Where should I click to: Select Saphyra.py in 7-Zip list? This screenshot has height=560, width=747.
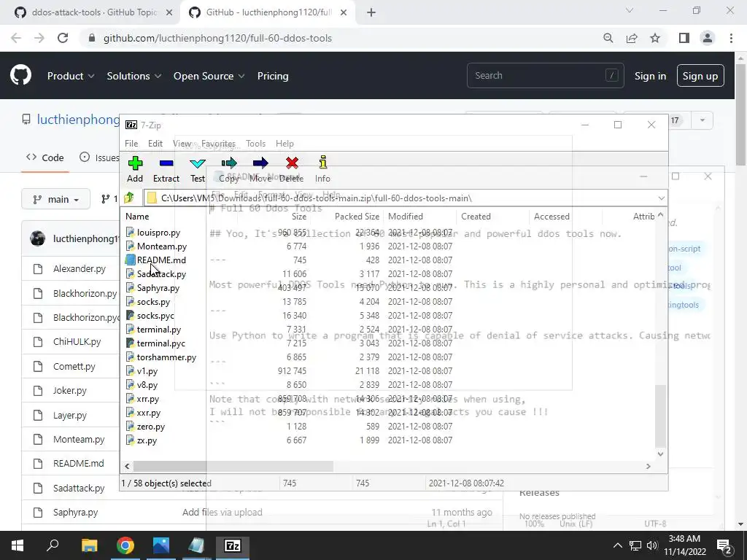[158, 287]
